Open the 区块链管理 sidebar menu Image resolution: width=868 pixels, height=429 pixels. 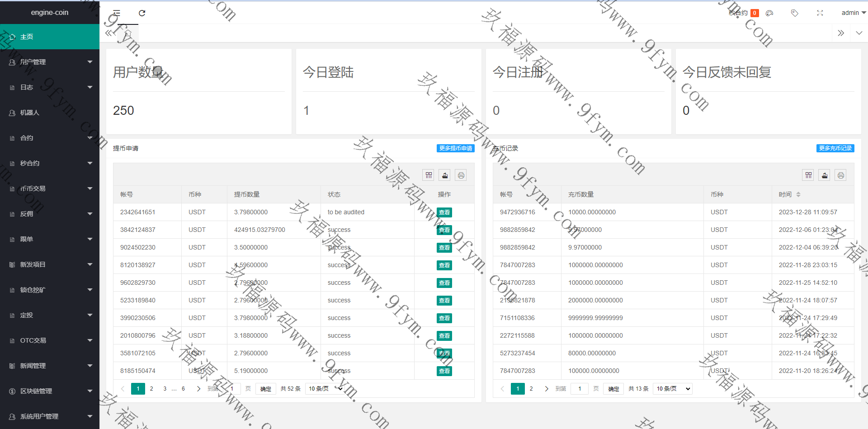click(x=50, y=391)
